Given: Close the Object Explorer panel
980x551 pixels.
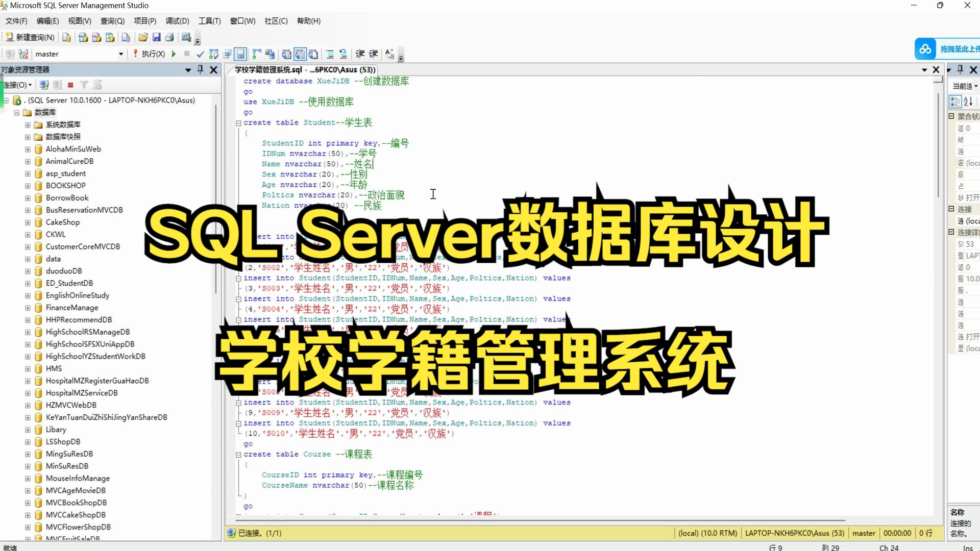Looking at the screenshot, I should click(214, 69).
